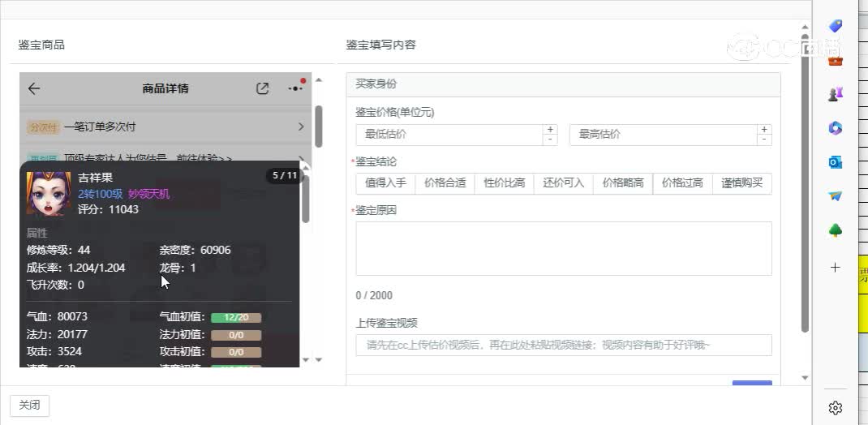The width and height of the screenshot is (868, 425).
Task: Click the green tree icon in sidebar
Action: (x=835, y=231)
